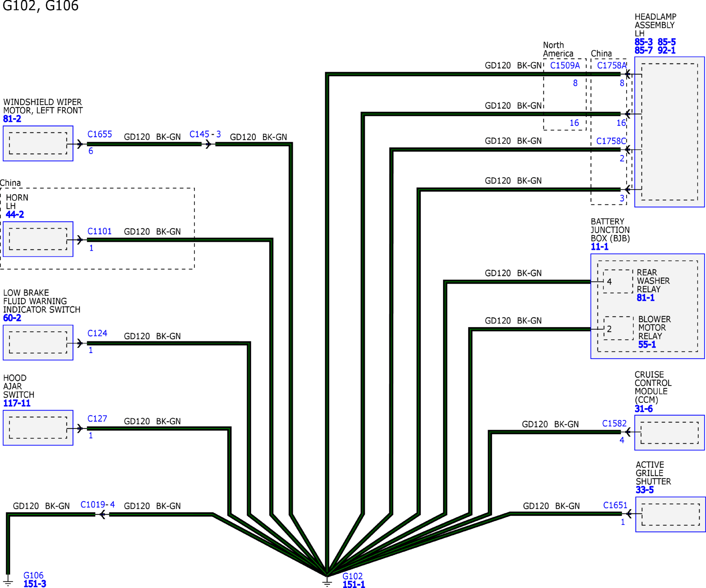
Task: Open ground G106 link
Action: 33,575
